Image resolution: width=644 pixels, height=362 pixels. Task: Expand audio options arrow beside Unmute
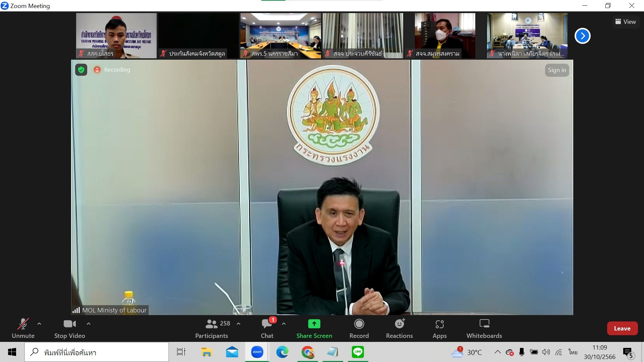point(39,324)
